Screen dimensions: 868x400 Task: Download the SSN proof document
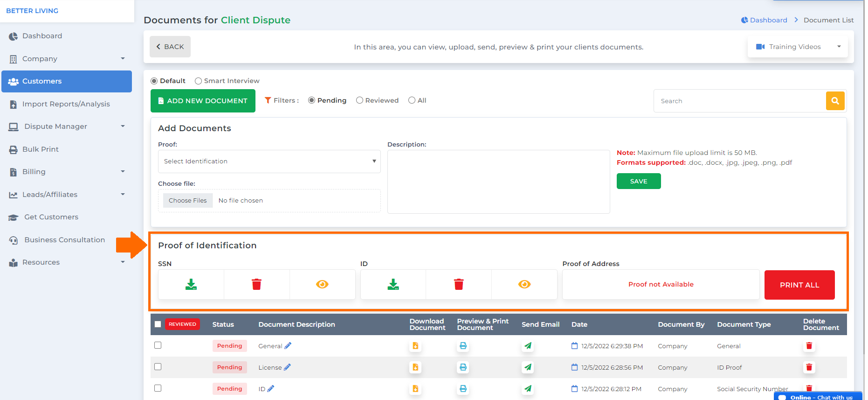point(191,284)
